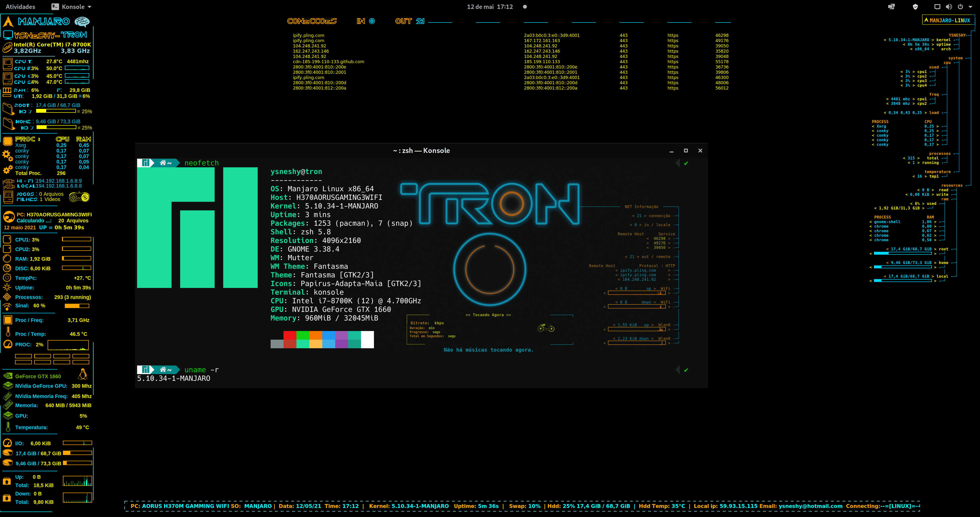
Task: Click the PROC CPU history graph
Action: click(68, 345)
